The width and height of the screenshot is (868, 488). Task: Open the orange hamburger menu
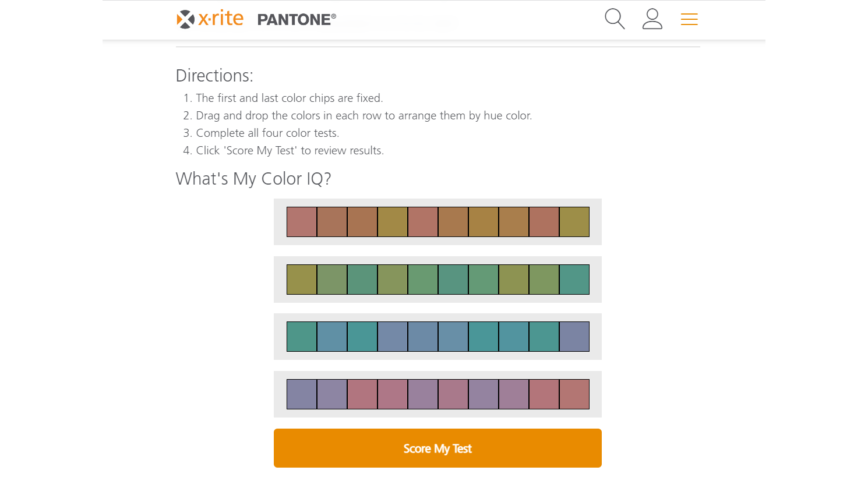[689, 19]
